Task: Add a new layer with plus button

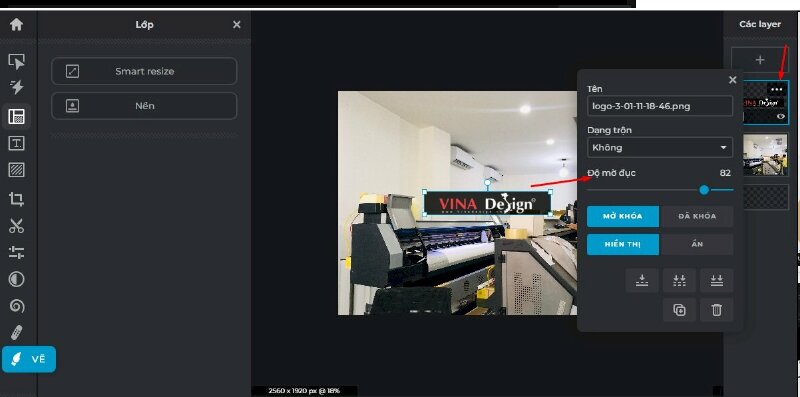Action: pyautogui.click(x=760, y=60)
